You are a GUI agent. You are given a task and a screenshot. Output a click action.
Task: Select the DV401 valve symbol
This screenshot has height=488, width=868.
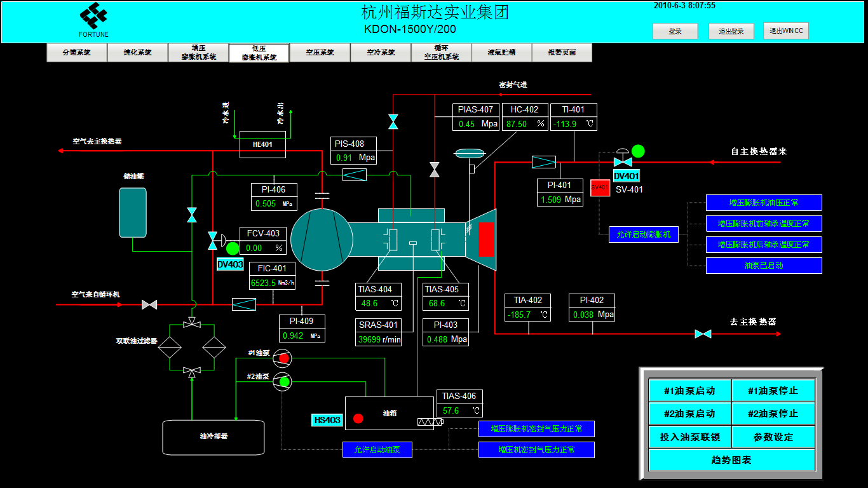[623, 162]
